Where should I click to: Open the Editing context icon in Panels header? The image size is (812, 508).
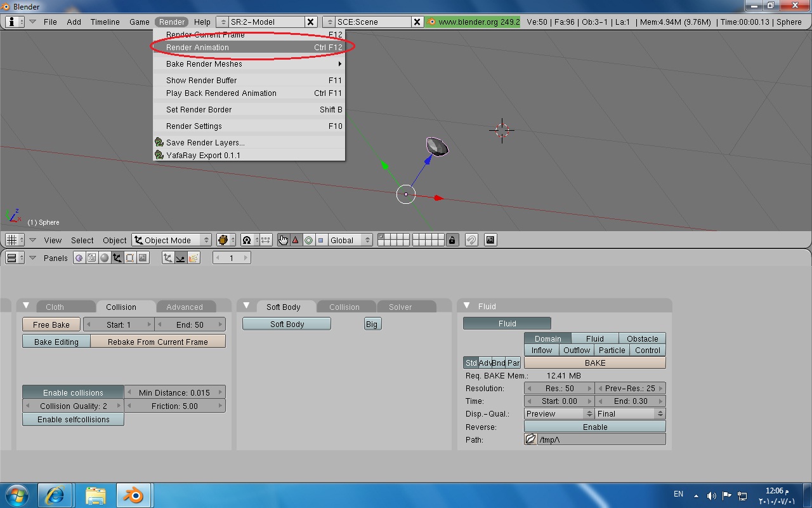[130, 258]
